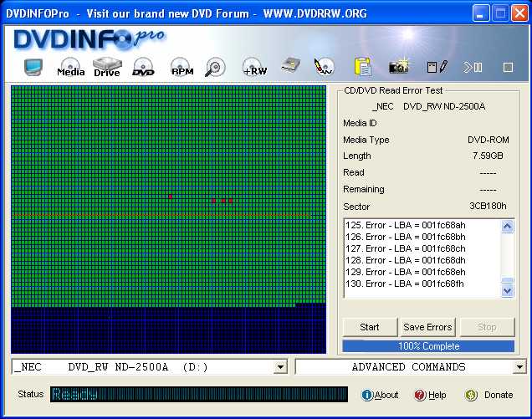The height and width of the screenshot is (419, 532).
Task: Select error 128 LBA 001fc68dh
Action: (406, 260)
